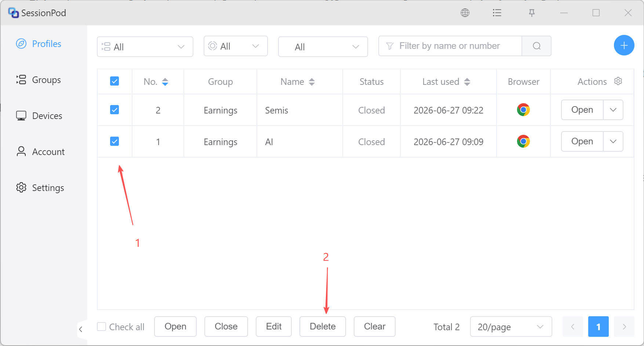Click Open button for Semis profile
Image resolution: width=644 pixels, height=346 pixels.
[582, 110]
